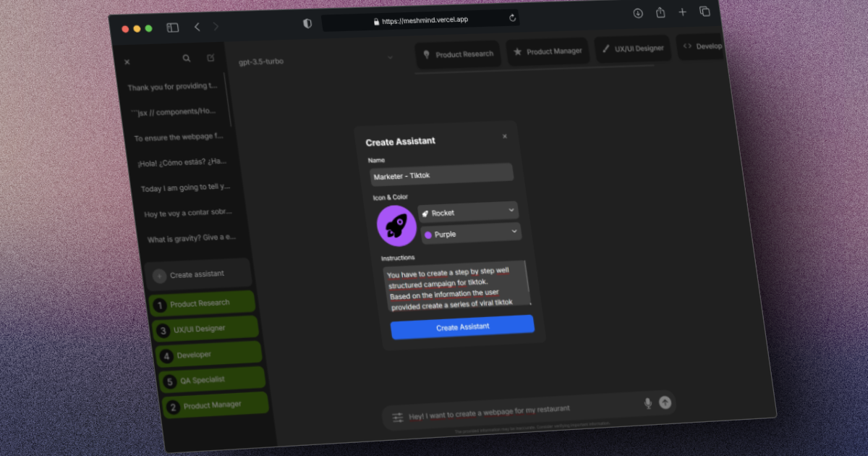Close the Create Assistant dialog
868x456 pixels.
[x=504, y=136]
